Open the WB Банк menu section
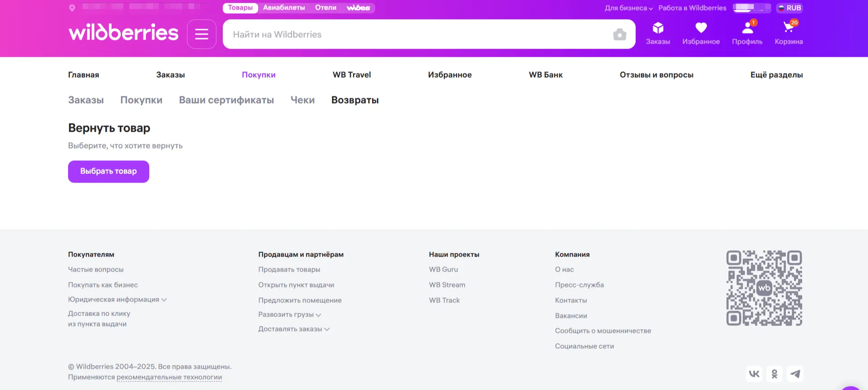 pos(545,75)
